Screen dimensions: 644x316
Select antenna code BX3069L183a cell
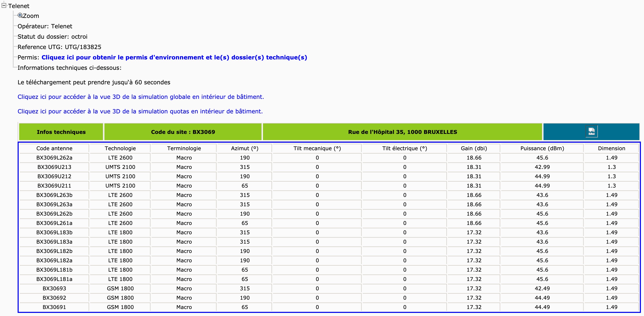[x=54, y=242]
